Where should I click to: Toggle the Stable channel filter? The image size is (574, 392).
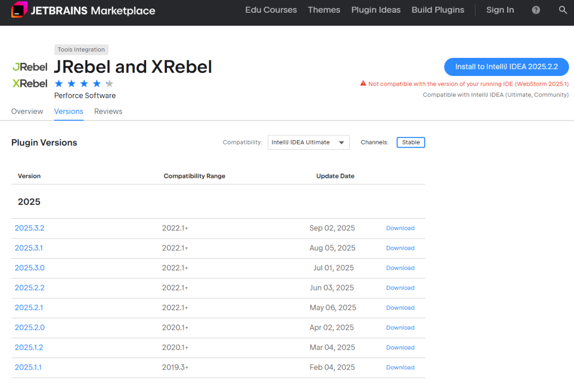(411, 142)
